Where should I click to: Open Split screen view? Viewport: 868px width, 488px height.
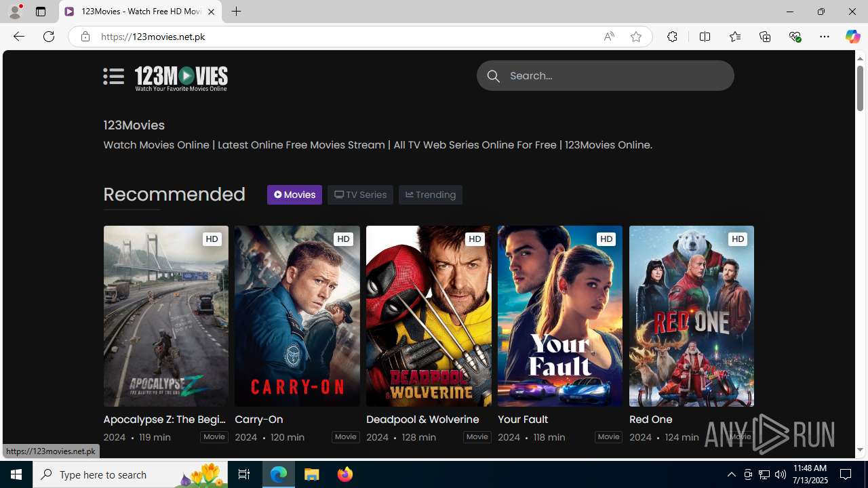pyautogui.click(x=705, y=37)
